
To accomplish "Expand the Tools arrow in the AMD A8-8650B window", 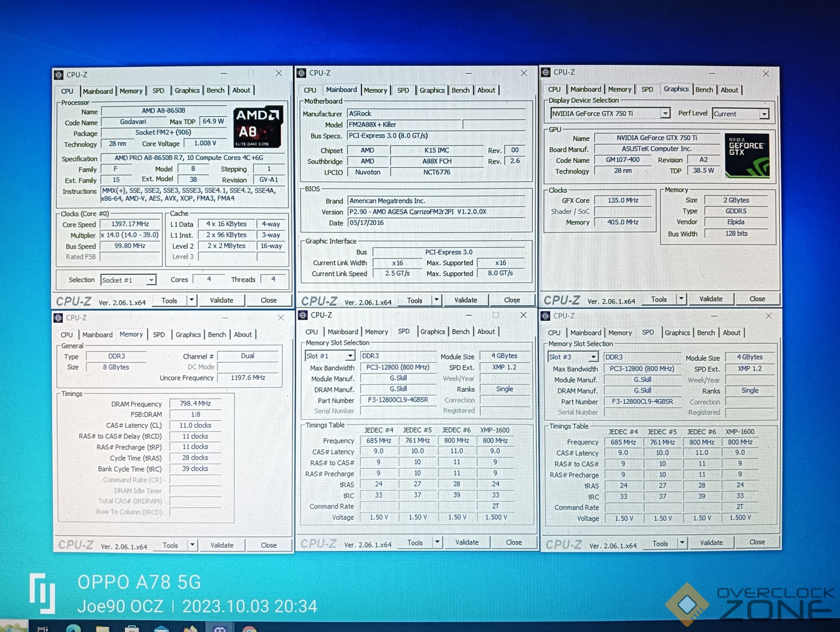I will coord(192,300).
